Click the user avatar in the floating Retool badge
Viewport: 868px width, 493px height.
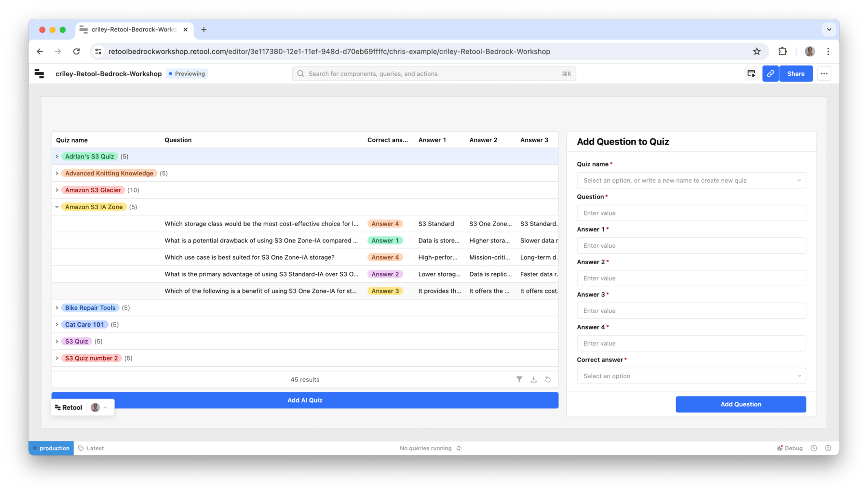tap(95, 408)
